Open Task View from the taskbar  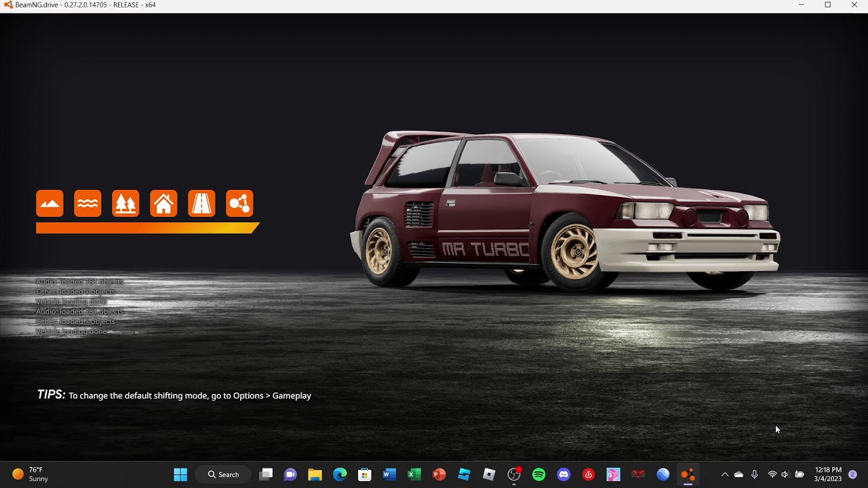[x=266, y=474]
